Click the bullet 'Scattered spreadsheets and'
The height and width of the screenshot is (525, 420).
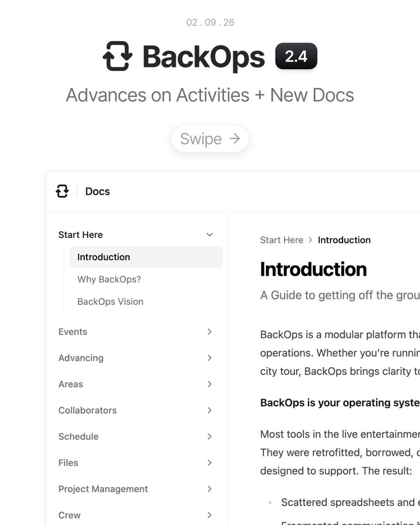[350, 502]
